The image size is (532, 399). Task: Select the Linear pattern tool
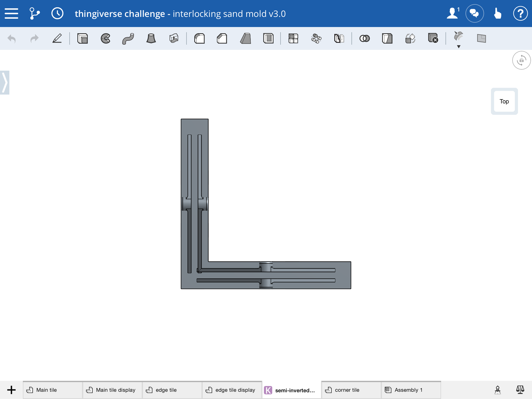click(293, 38)
